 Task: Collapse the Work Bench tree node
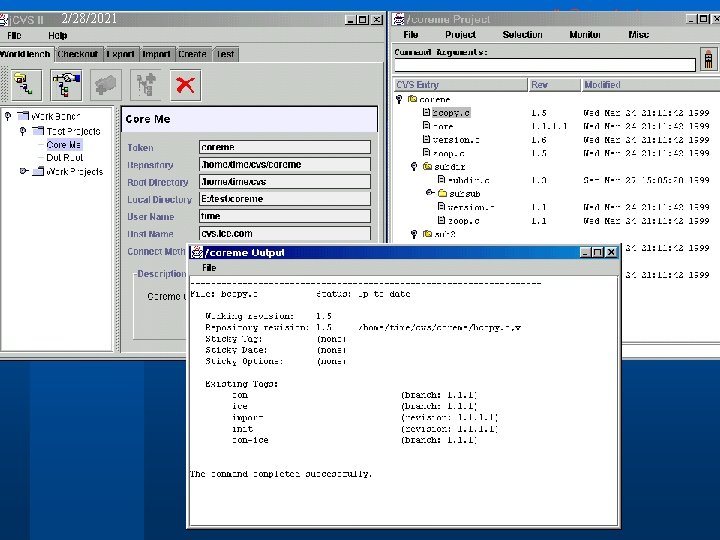(x=8, y=116)
